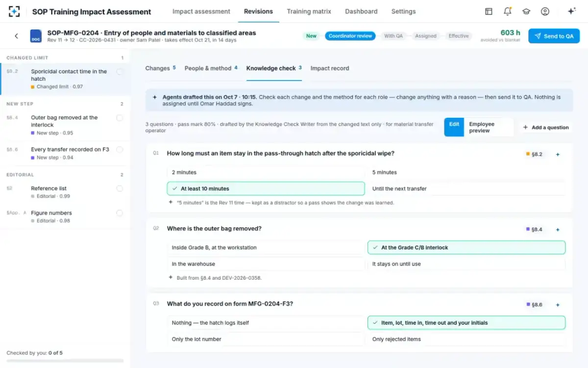Click question 'What do you record on form MFG-0204-F3?'
This screenshot has width=588, height=368.
[x=230, y=304]
